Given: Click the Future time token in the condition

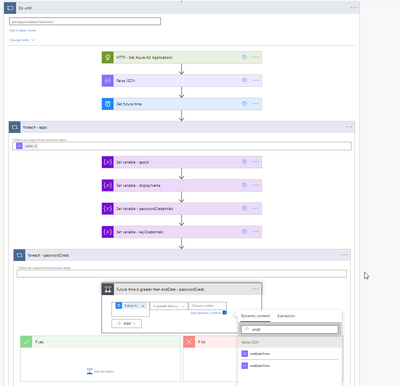Looking at the screenshot, I should [x=131, y=306].
